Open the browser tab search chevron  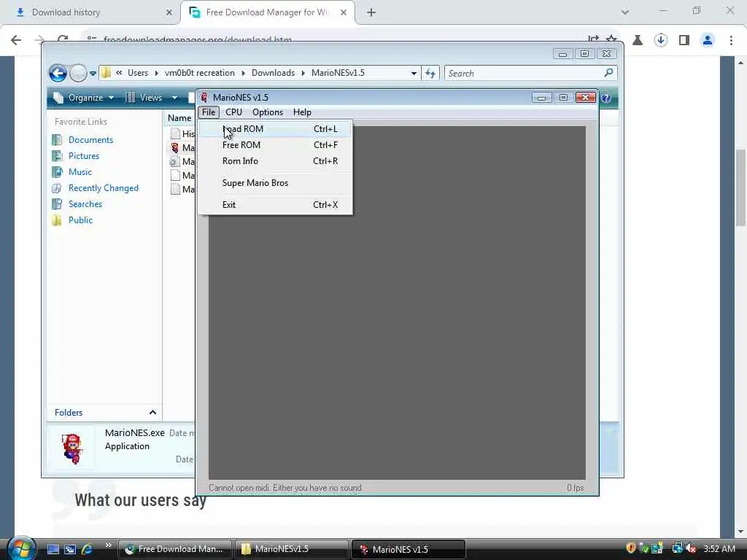625,12
